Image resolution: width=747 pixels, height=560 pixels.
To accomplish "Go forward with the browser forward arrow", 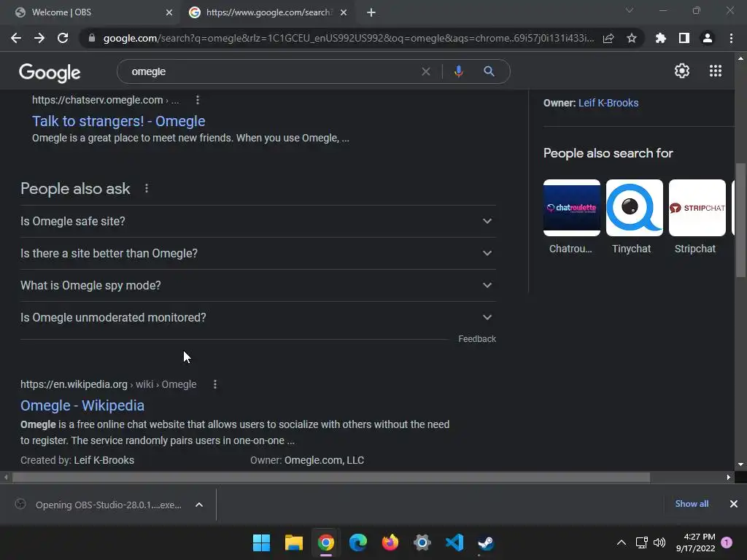I will pyautogui.click(x=39, y=38).
